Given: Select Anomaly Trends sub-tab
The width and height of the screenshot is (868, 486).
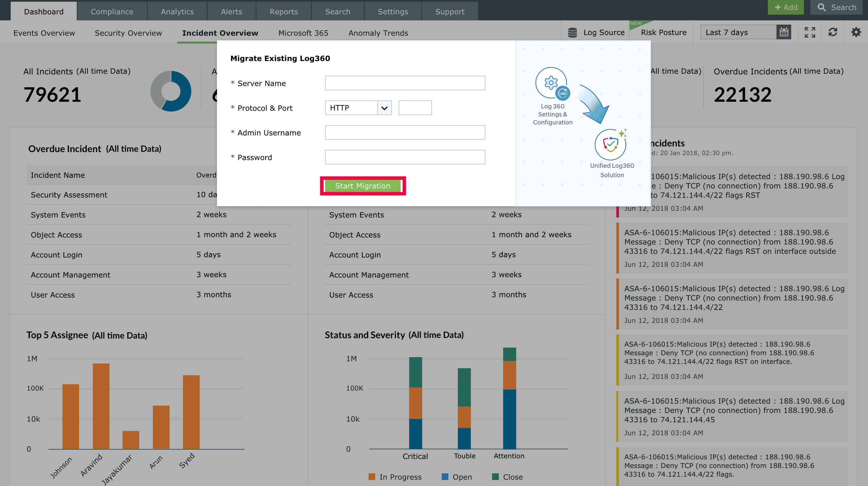Looking at the screenshot, I should tap(378, 33).
